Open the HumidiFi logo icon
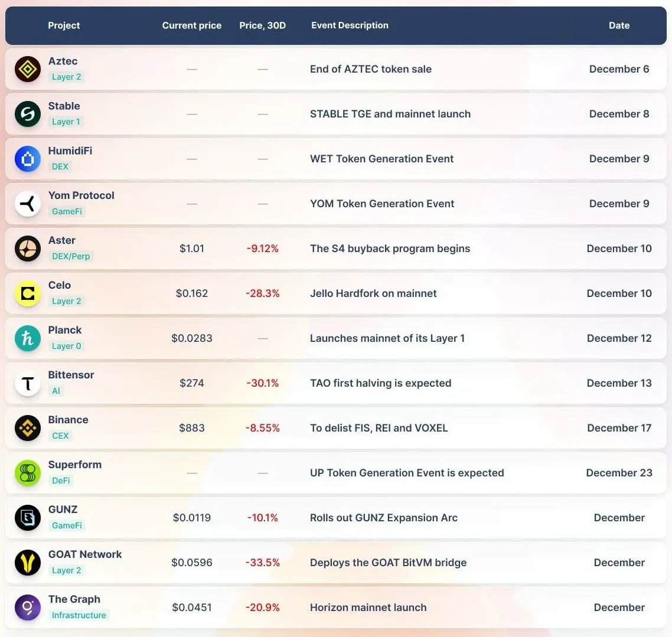Image resolution: width=672 pixels, height=637 pixels. pyautogui.click(x=28, y=159)
